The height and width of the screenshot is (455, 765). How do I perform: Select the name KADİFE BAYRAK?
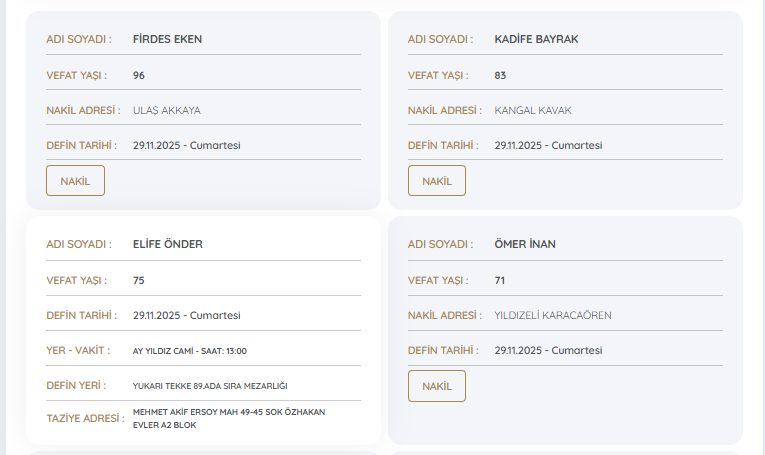pos(536,39)
